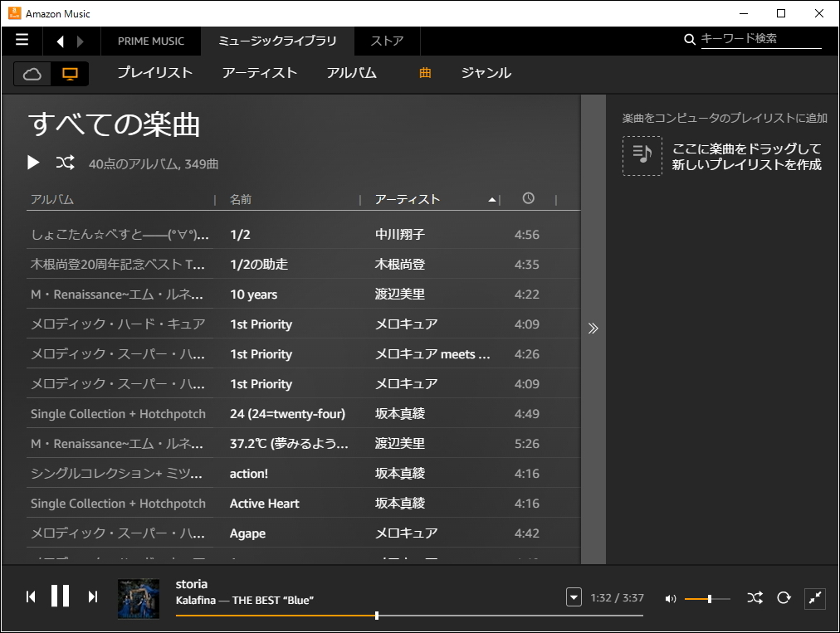Go back with the left arrow
Screen dimensions: 840x633
[x=60, y=41]
